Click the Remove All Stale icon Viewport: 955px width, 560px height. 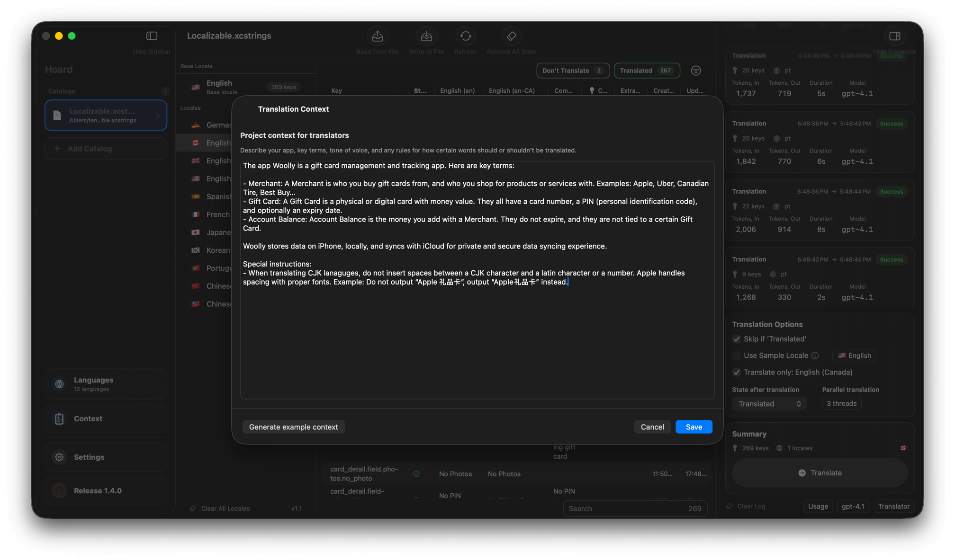511,36
